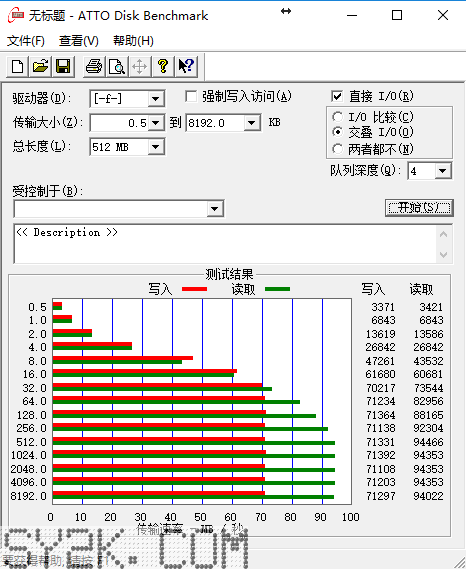Click the ATTO app icon in title bar
Screen dimensions: 466x569
16,15
